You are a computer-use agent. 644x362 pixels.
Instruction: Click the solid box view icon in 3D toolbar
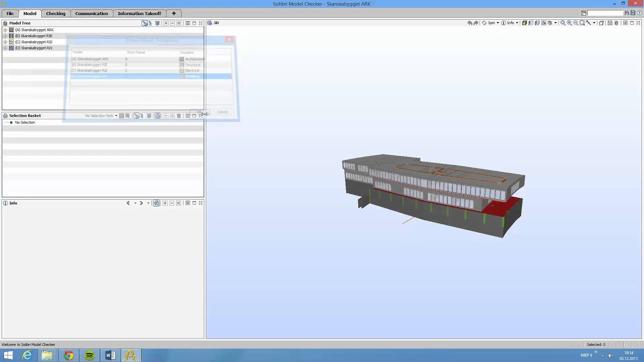click(x=524, y=23)
